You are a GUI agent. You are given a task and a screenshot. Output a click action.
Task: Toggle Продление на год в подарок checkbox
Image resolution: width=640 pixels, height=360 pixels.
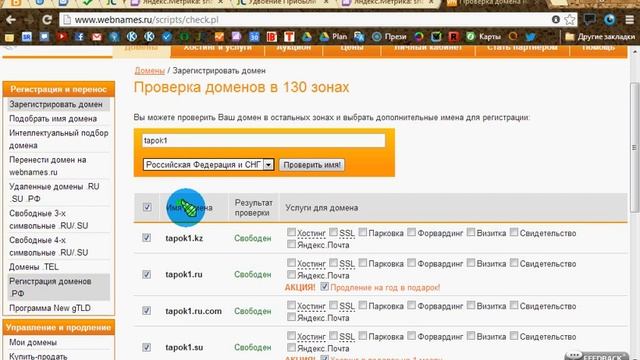click(324, 287)
